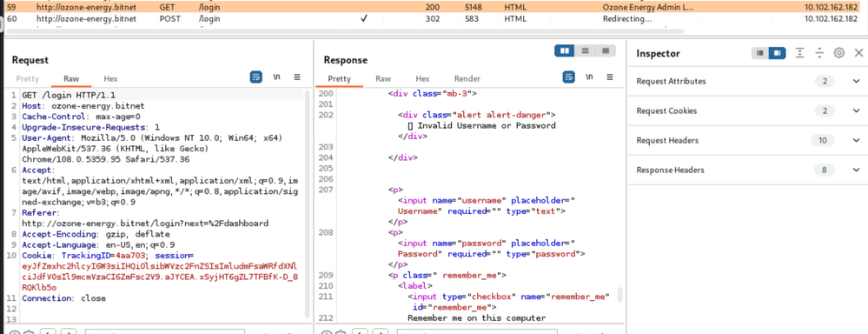
Task: Click the remember_me checkbox input tag line
Action: [508, 301]
